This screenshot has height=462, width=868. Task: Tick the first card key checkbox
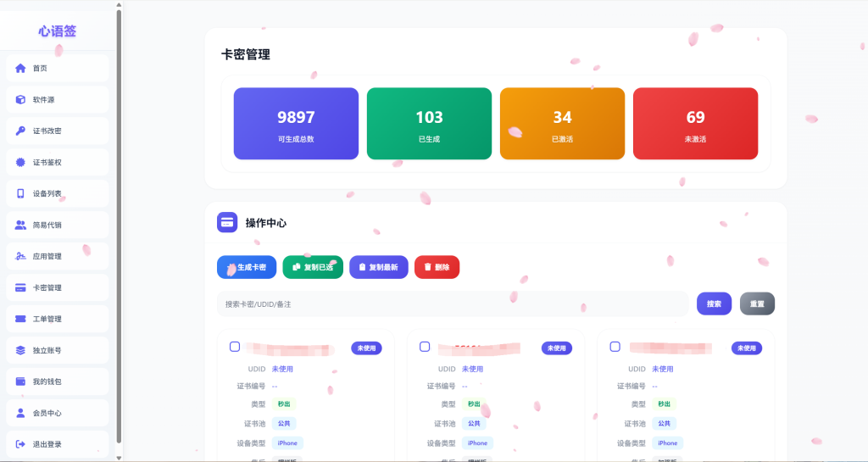click(x=235, y=347)
